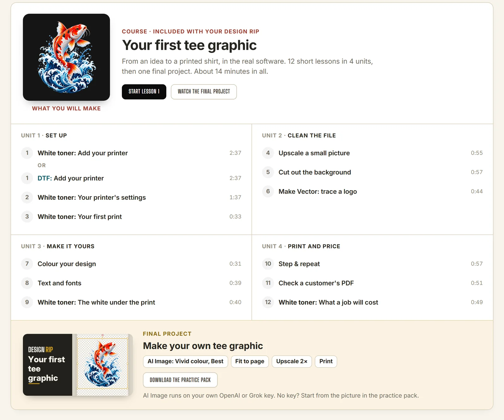Click the 0:55 duration for Upscale lesson

tap(477, 153)
